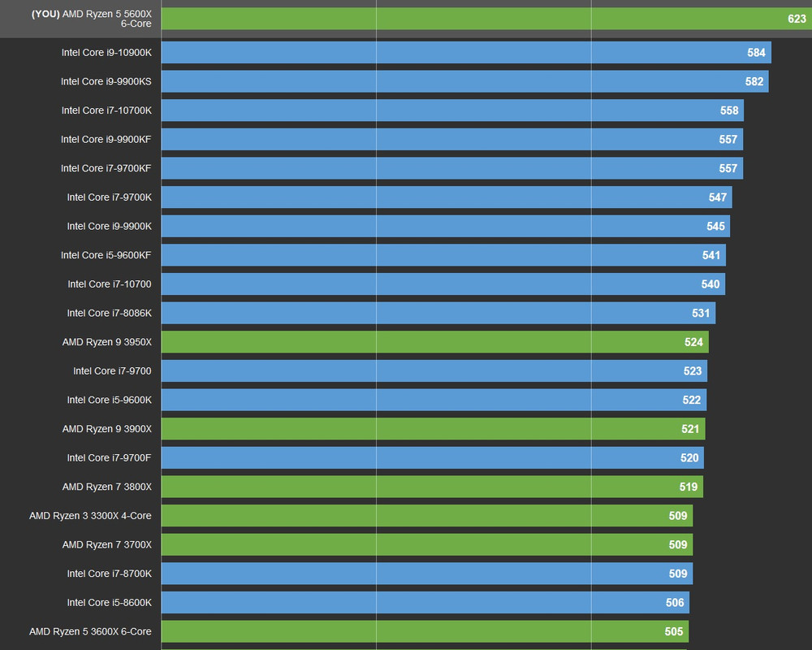812x650 pixels.
Task: Click the 545 score value
Action: point(715,227)
